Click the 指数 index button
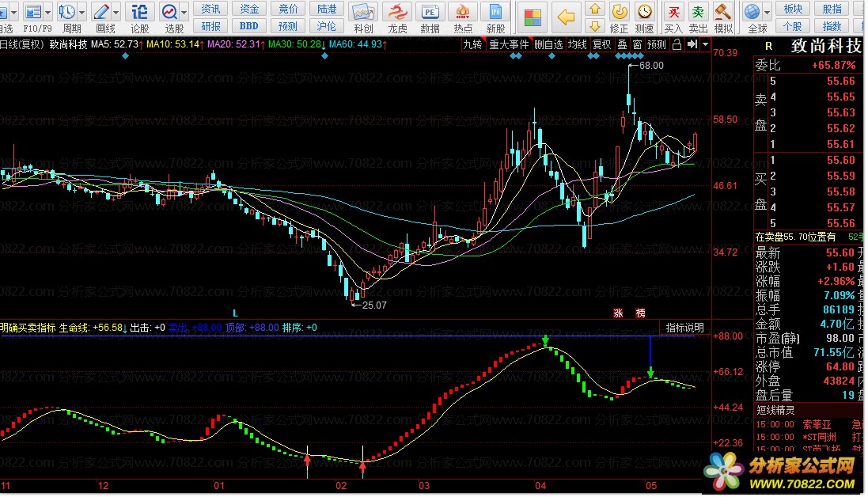868x497 pixels. (x=832, y=26)
